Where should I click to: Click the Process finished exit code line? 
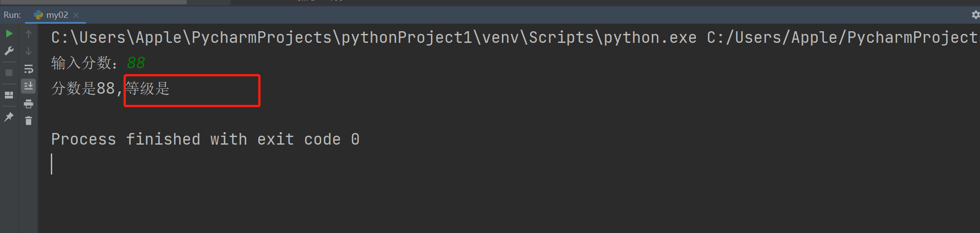(205, 139)
